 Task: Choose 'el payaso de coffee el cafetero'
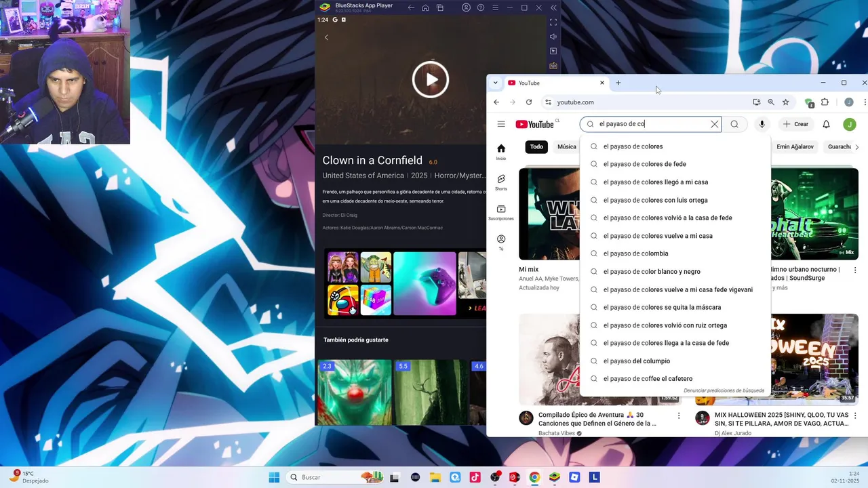point(675,379)
